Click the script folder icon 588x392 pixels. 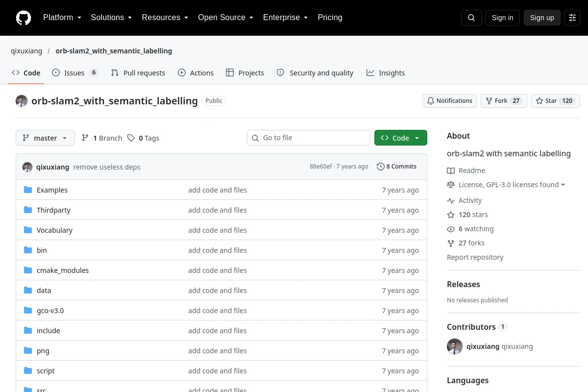(28, 371)
